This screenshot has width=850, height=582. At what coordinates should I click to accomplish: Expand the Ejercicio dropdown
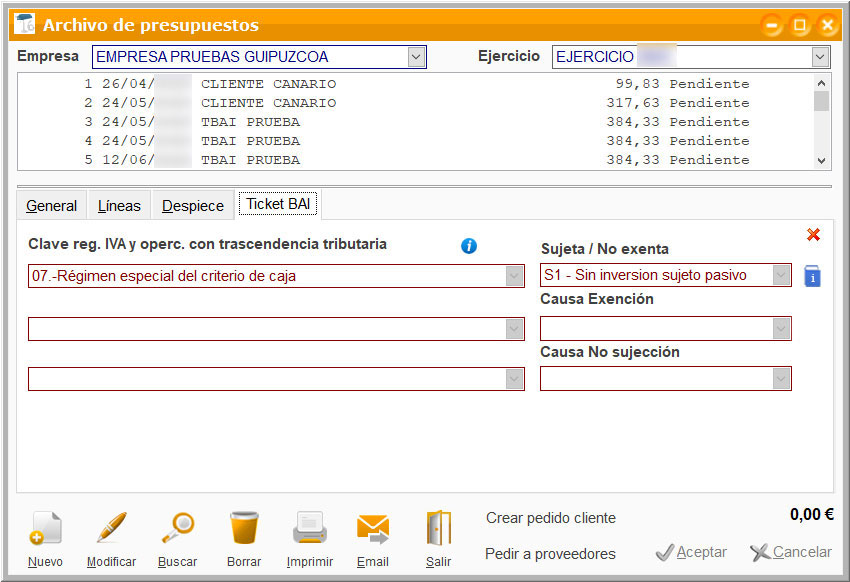tap(820, 57)
